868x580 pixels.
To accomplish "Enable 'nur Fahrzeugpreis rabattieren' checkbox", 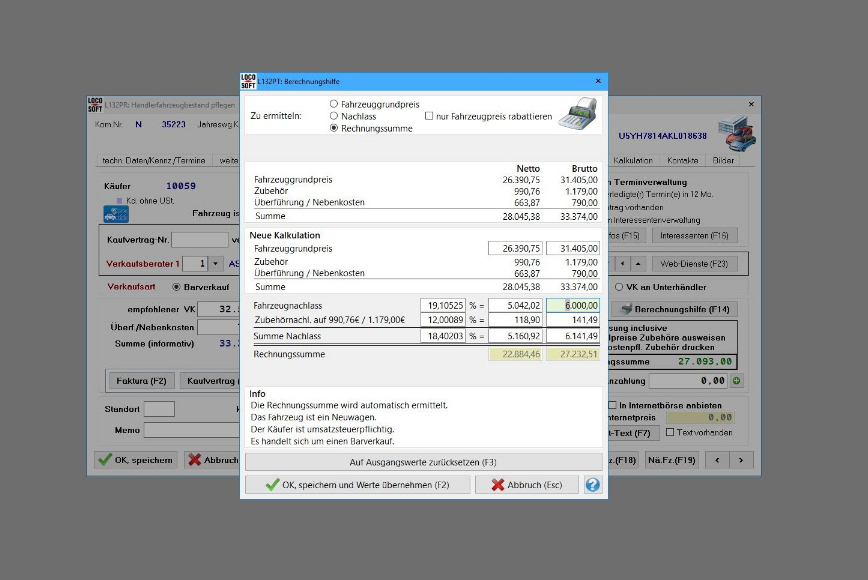I will 430,116.
